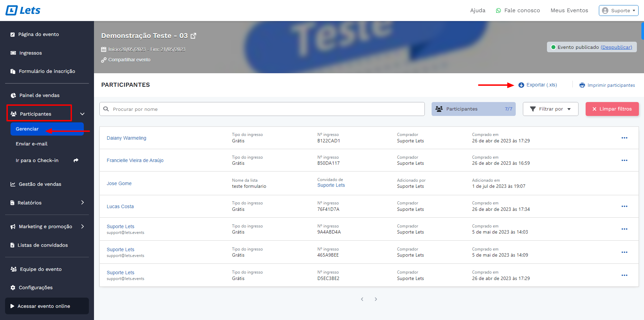Screen dimensions: 644x320
Task: Open Configurações in the sidebar
Action: (36, 287)
